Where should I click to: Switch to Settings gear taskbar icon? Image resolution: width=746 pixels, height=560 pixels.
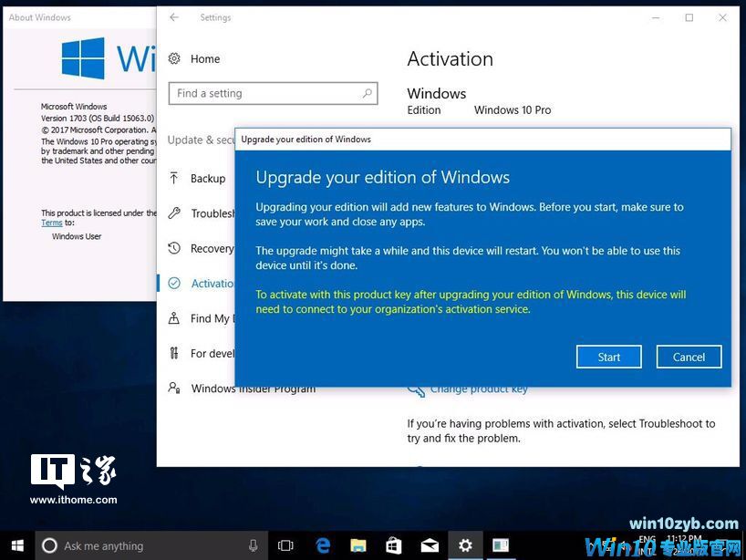pos(465,545)
